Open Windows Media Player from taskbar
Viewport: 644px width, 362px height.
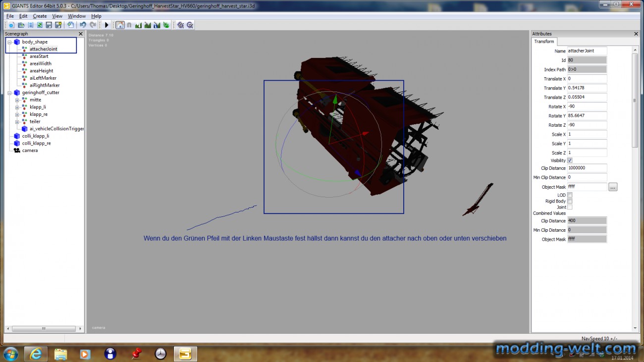click(86, 354)
